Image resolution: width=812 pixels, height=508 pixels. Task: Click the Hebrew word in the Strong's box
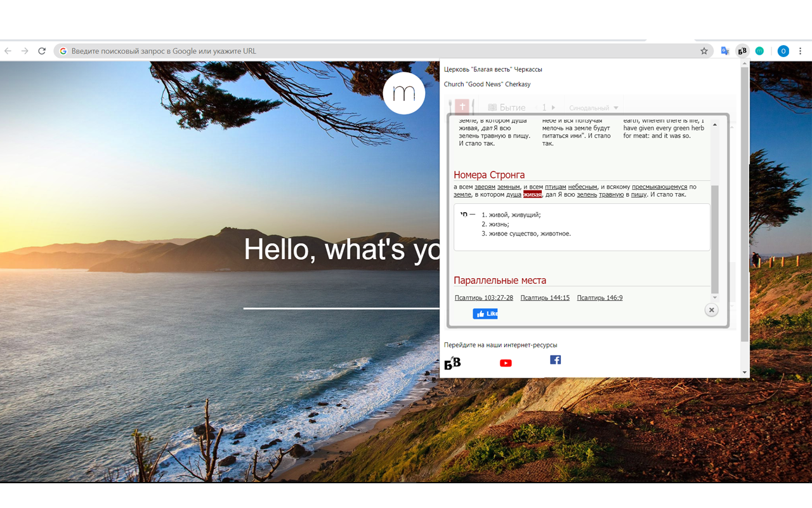pyautogui.click(x=464, y=214)
